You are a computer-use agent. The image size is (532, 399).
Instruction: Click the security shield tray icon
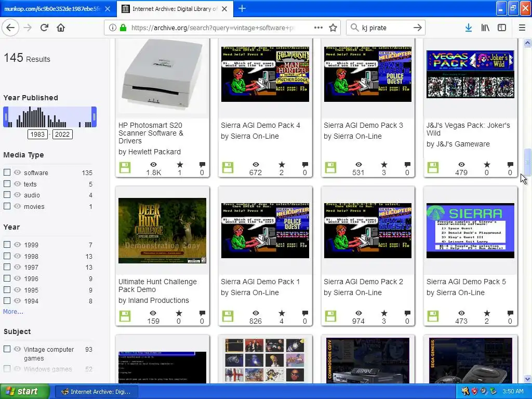click(474, 391)
